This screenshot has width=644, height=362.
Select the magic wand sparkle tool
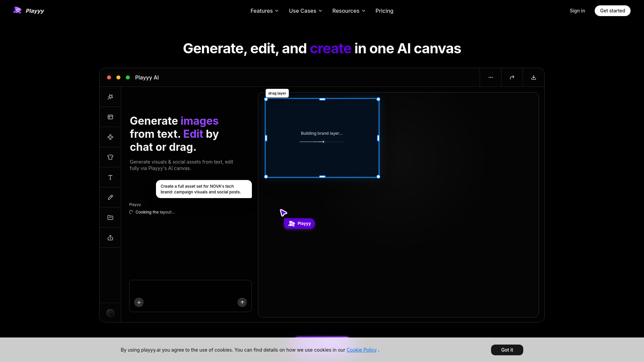tap(110, 97)
